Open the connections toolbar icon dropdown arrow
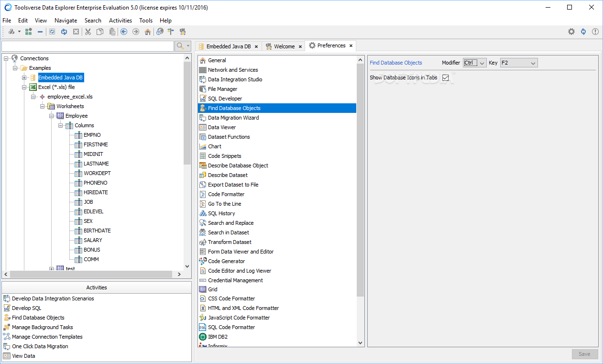Image resolution: width=603 pixels, height=364 pixels. pos(19,32)
